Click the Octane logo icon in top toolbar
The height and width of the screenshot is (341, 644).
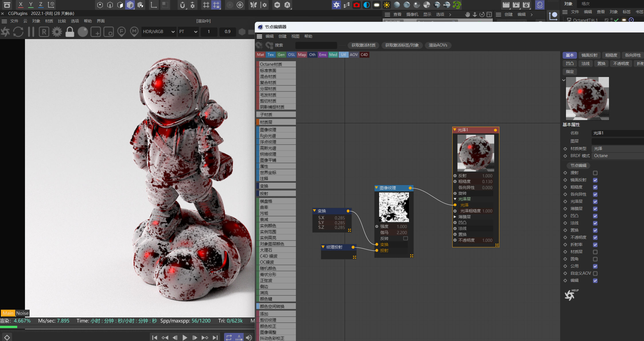(x=336, y=5)
